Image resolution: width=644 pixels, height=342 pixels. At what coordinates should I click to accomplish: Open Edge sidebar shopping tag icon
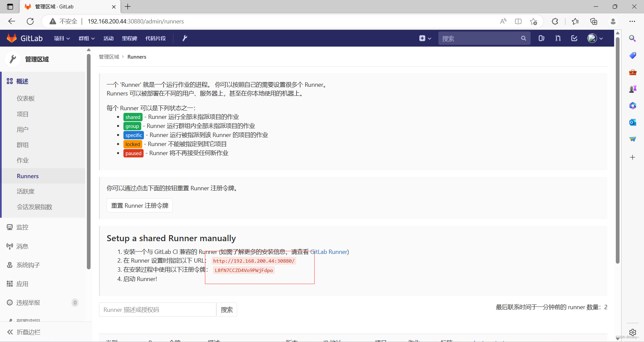pyautogui.click(x=633, y=55)
